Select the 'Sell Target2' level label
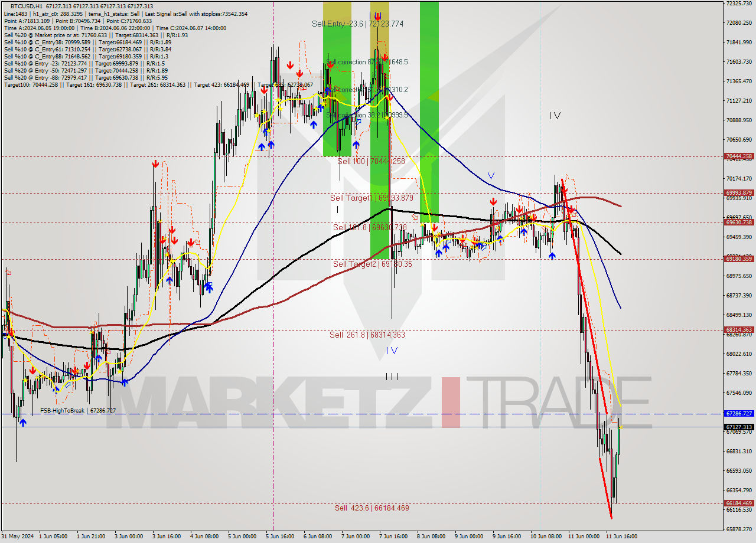Screen dimensions: 756x543 (x=373, y=264)
